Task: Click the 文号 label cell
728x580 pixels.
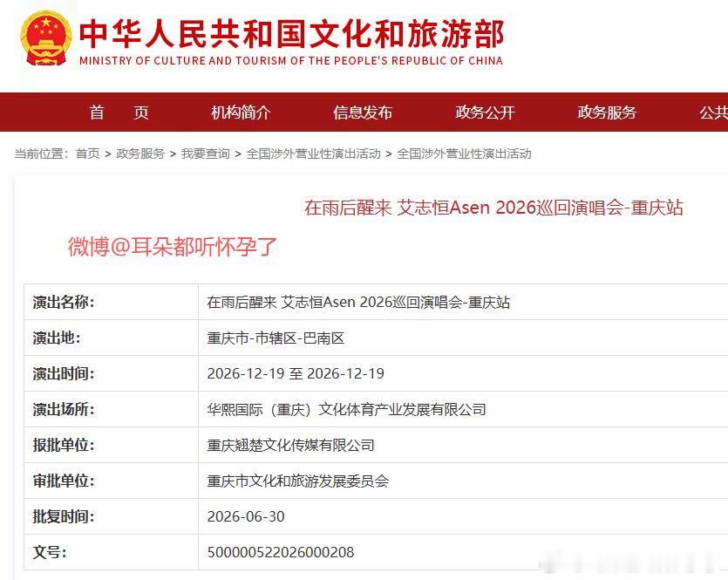Action: pos(111,552)
